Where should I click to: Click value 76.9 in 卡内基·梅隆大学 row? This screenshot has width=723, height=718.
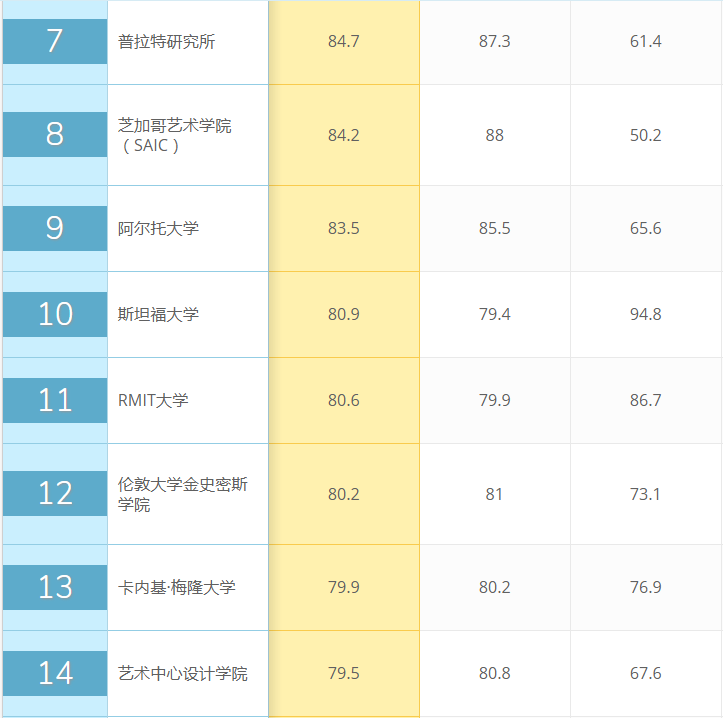(x=646, y=587)
